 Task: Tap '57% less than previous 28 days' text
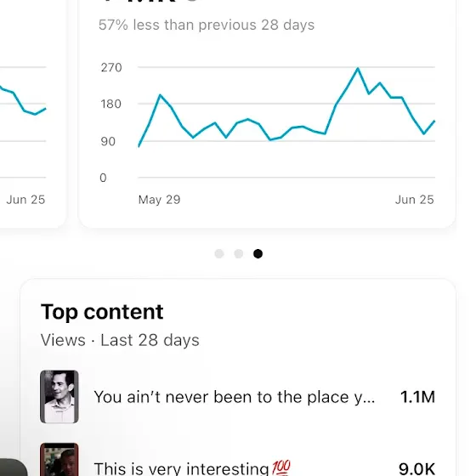pos(207,25)
